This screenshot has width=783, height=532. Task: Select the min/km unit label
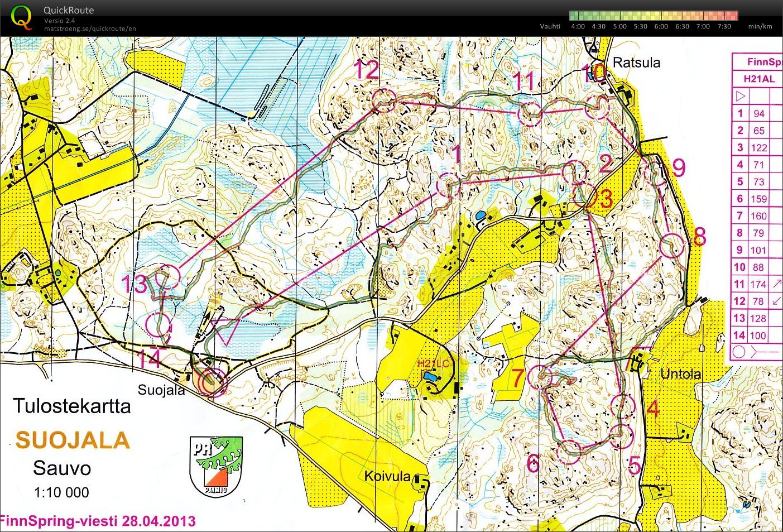coord(760,26)
